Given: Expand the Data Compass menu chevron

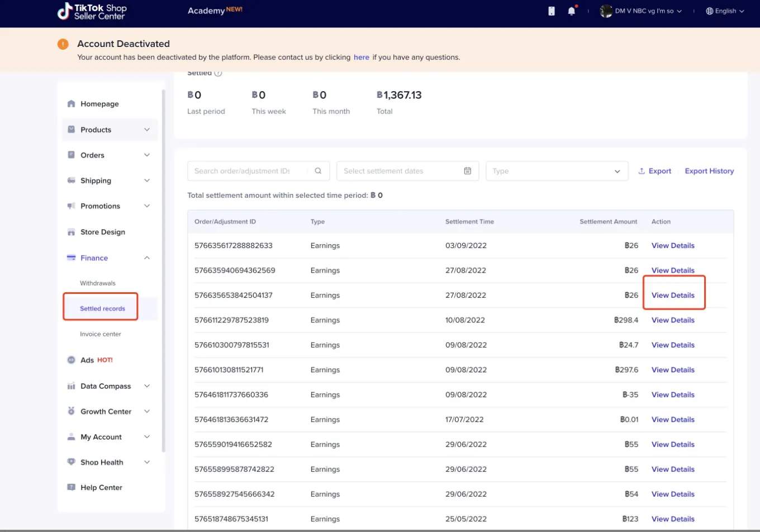Looking at the screenshot, I should 147,386.
